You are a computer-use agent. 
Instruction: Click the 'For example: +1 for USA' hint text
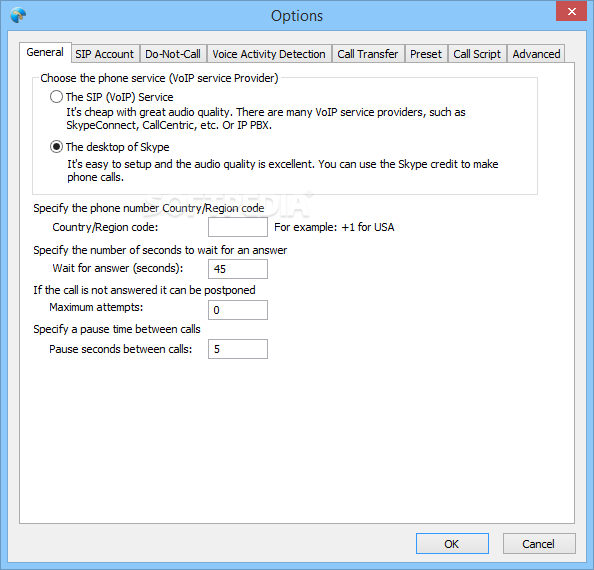(334, 227)
